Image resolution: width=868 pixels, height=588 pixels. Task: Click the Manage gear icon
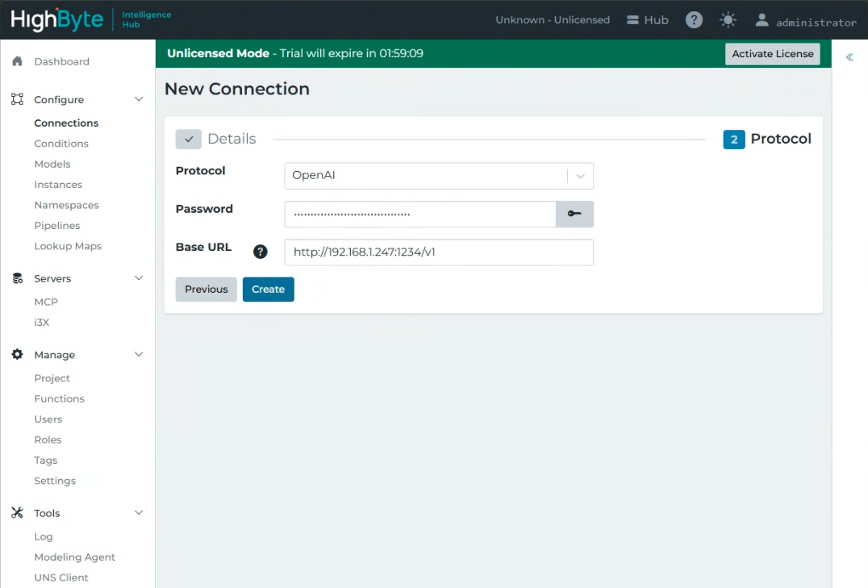[17, 354]
